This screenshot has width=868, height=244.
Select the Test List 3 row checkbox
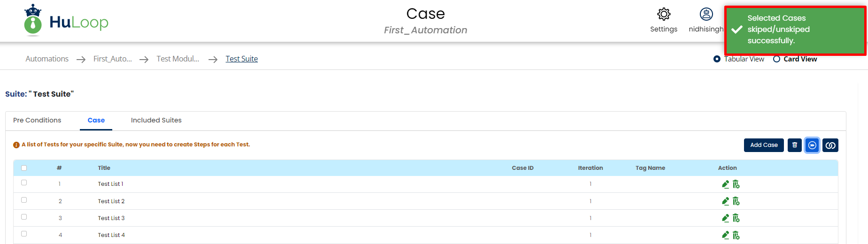point(24,217)
